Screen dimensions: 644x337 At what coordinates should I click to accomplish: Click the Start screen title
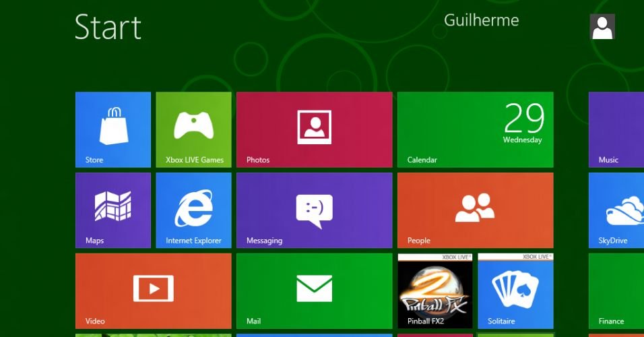[108, 28]
